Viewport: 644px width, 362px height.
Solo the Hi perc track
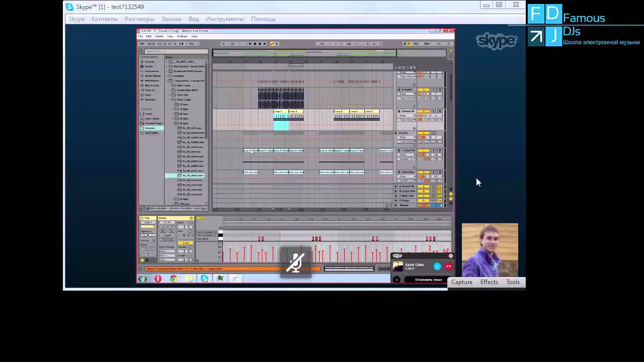pyautogui.click(x=433, y=133)
